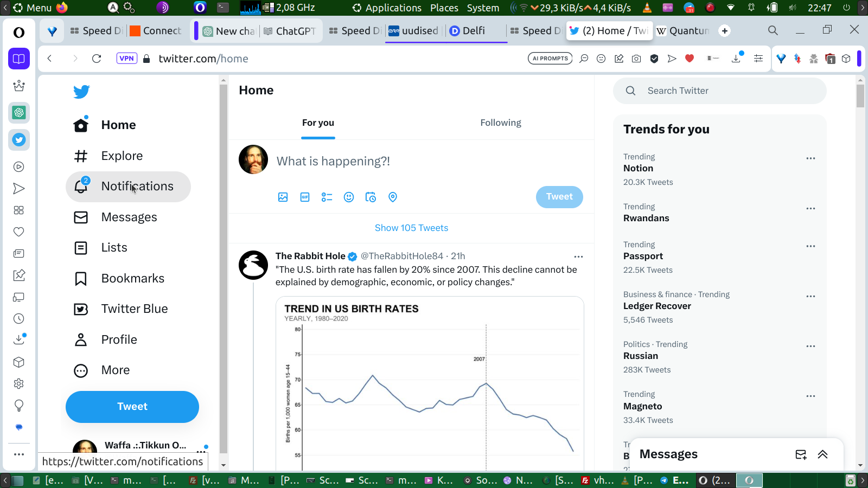Open the browser downloads icon in toolbar
The image size is (868, 488).
736,59
